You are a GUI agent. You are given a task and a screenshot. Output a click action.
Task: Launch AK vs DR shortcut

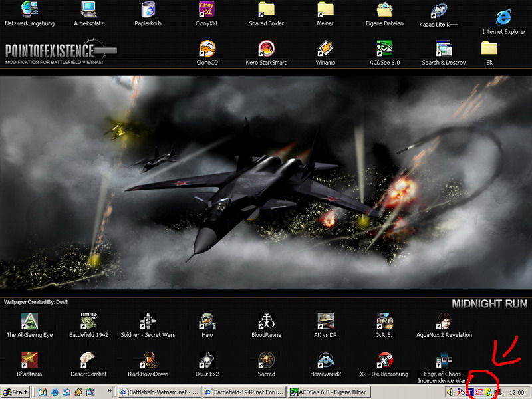point(325,326)
